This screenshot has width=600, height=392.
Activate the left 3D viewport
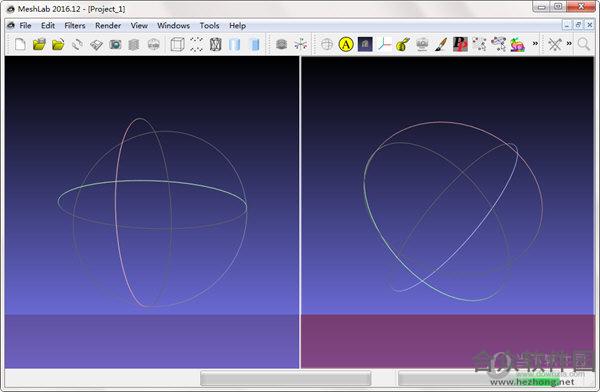coord(152,212)
